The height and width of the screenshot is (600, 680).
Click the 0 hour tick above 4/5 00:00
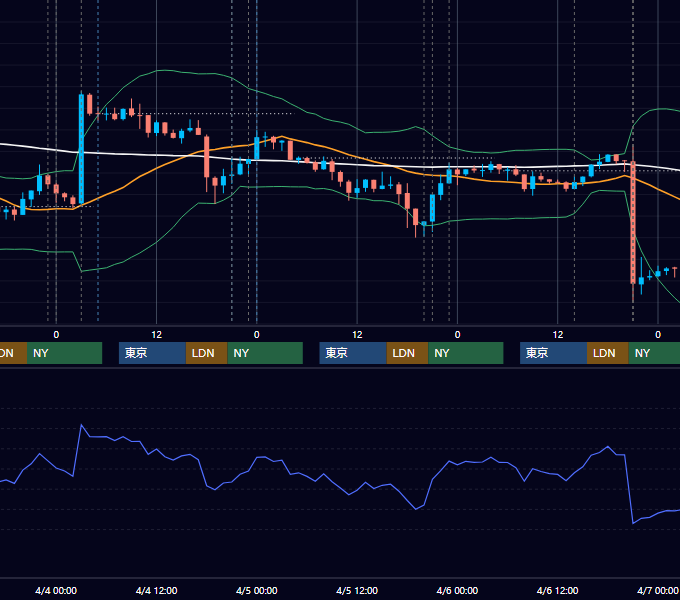(x=257, y=335)
